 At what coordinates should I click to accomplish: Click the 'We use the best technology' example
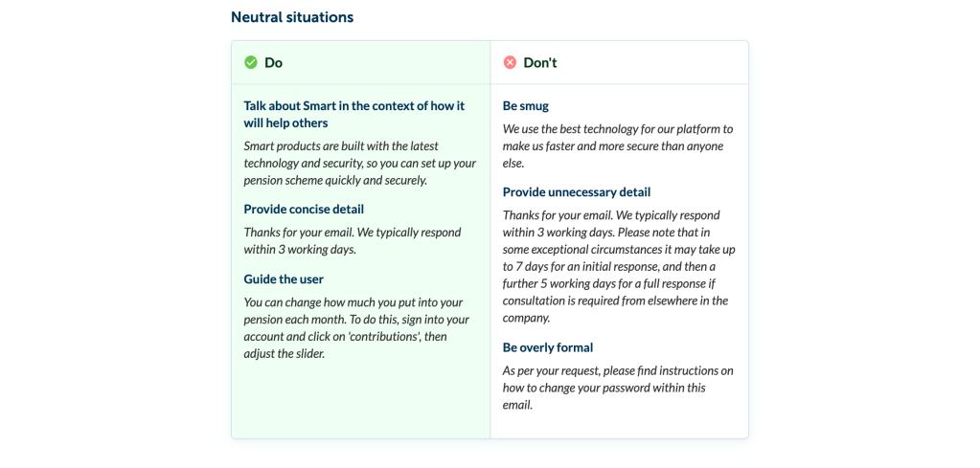pyautogui.click(x=618, y=145)
